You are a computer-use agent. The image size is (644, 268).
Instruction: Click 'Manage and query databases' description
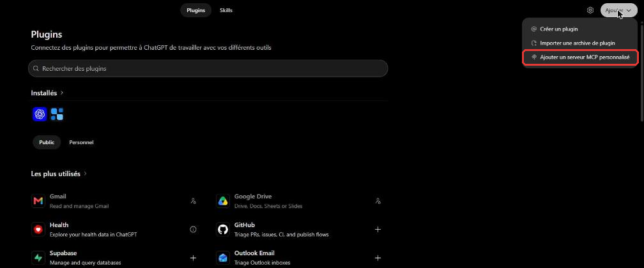(86, 263)
